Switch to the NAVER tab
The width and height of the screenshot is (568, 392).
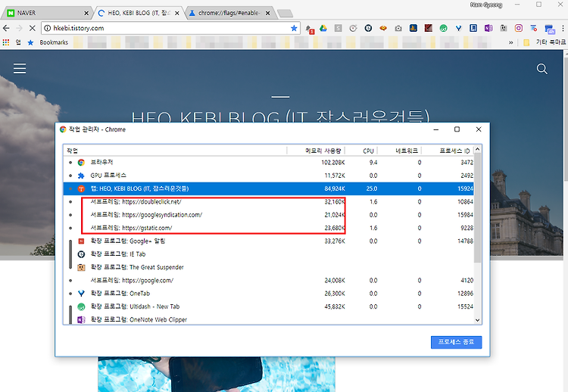coord(45,13)
